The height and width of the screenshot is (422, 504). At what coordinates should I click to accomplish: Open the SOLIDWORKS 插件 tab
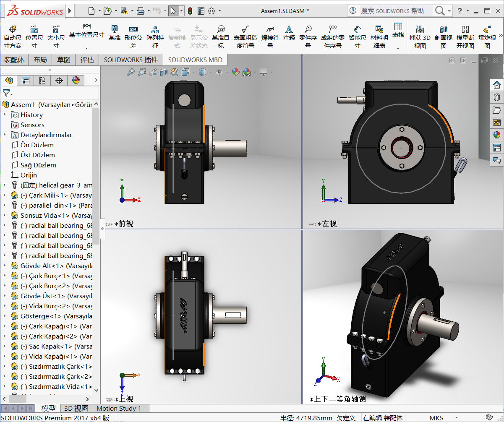(x=131, y=60)
